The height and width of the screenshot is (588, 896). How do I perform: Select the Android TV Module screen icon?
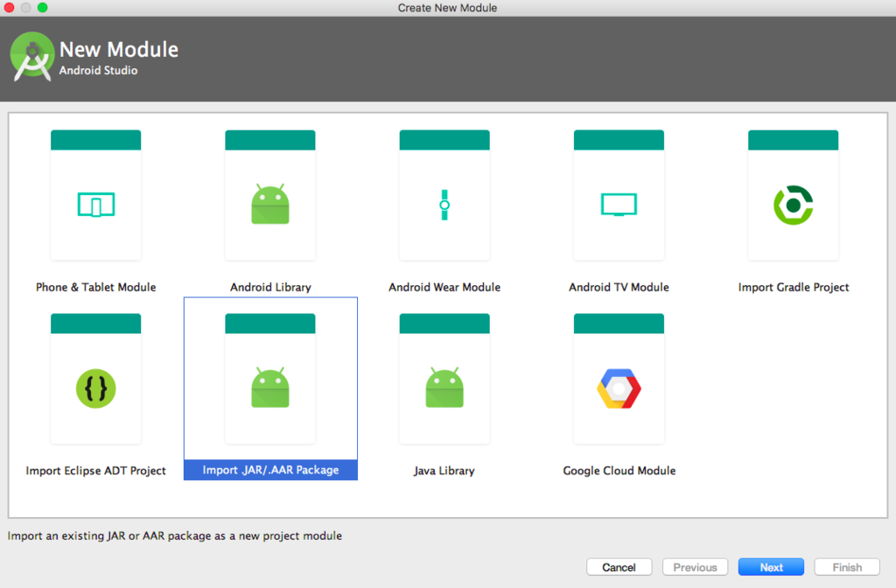[619, 205]
